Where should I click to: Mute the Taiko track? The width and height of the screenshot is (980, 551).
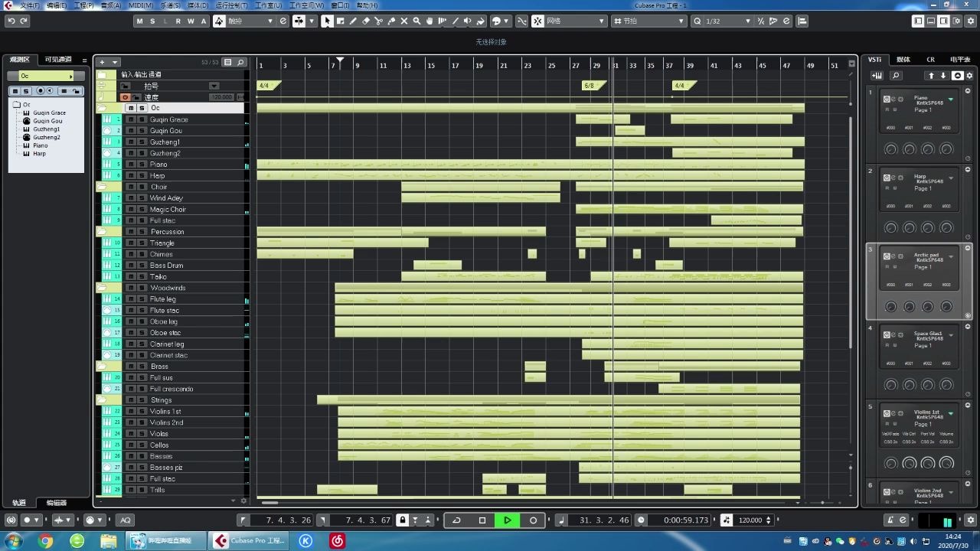pos(131,276)
